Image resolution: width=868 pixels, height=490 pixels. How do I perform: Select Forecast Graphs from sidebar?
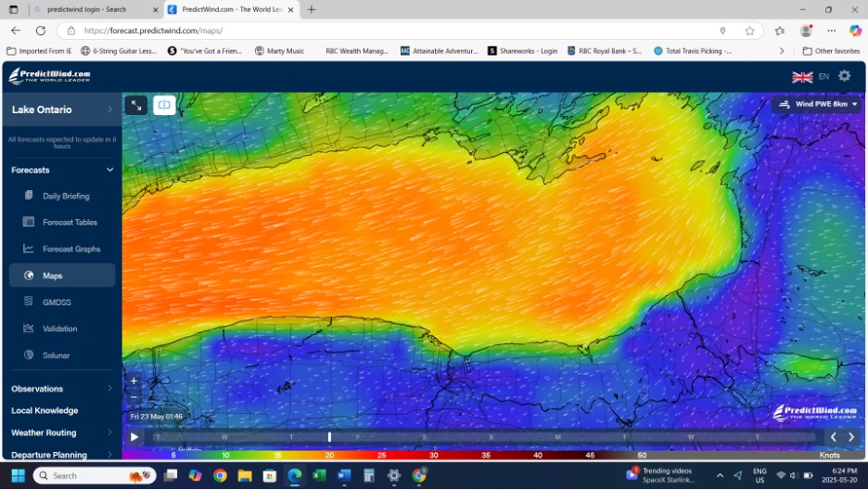click(71, 249)
